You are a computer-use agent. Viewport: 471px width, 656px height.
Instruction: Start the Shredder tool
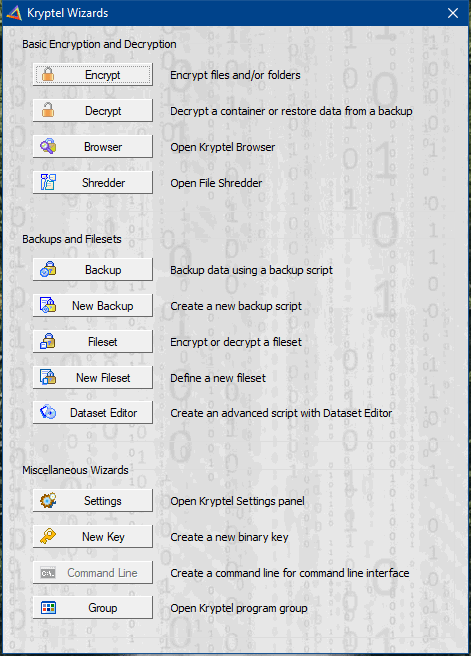93,182
